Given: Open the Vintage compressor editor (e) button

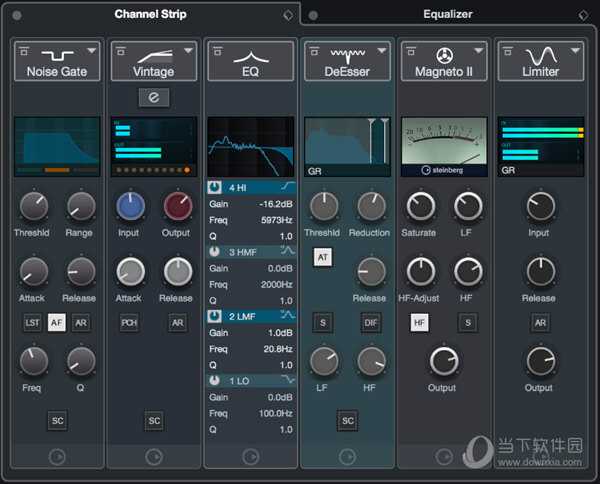Looking at the screenshot, I should pyautogui.click(x=154, y=98).
